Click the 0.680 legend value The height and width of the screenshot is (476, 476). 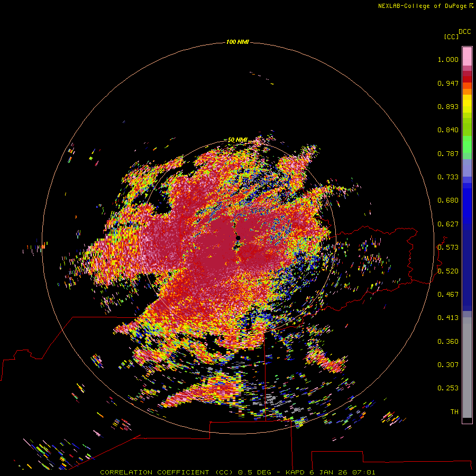(448, 200)
